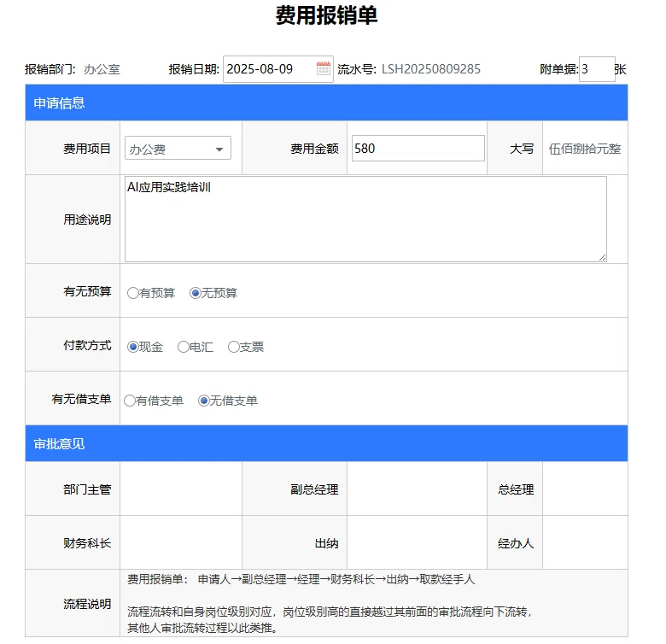
Task: Grab the resize handle of 用途说明 textarea
Action: point(602,257)
